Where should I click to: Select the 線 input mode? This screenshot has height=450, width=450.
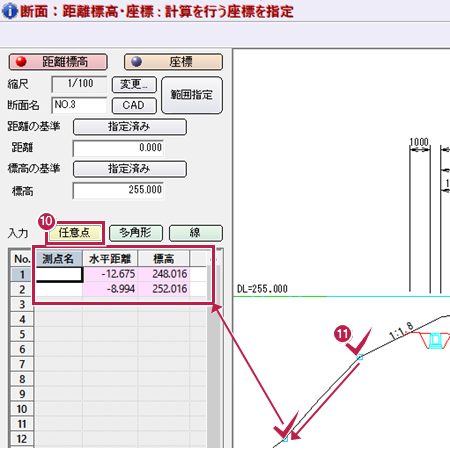[x=196, y=233]
